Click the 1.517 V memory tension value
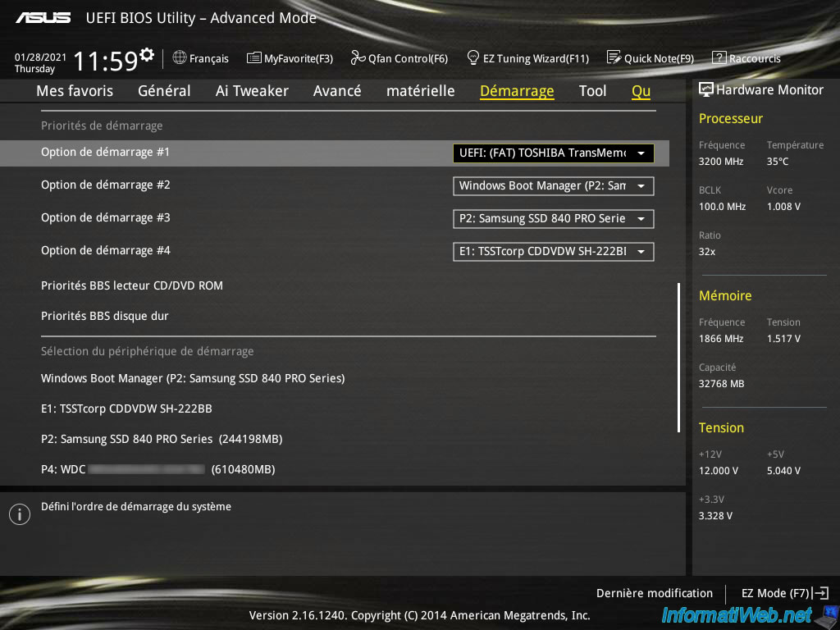Image resolution: width=840 pixels, height=630 pixels. [783, 339]
